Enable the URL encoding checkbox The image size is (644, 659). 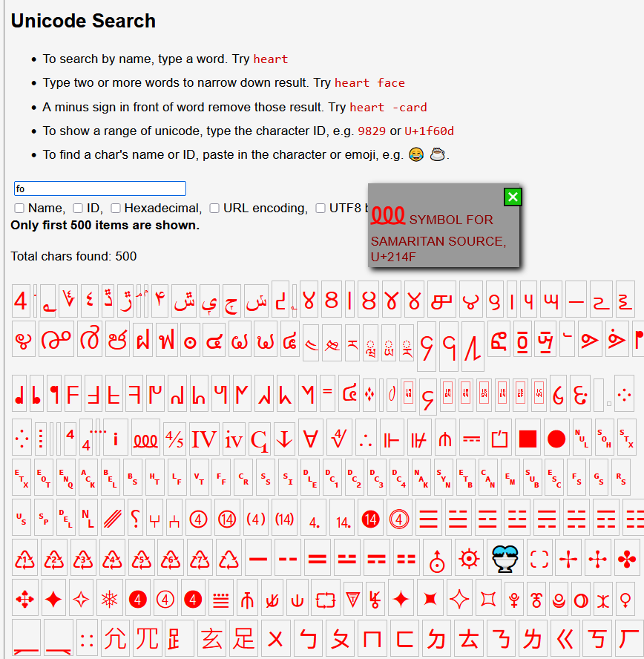[x=214, y=208]
